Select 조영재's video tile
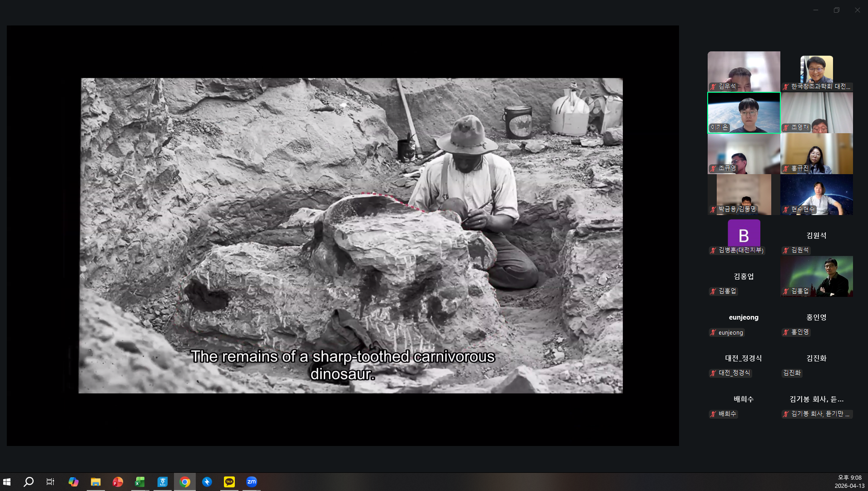 point(817,112)
